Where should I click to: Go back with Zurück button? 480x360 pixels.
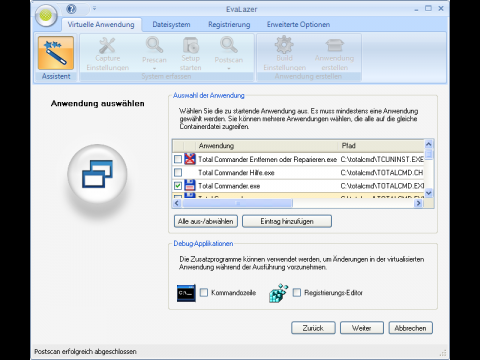313,328
